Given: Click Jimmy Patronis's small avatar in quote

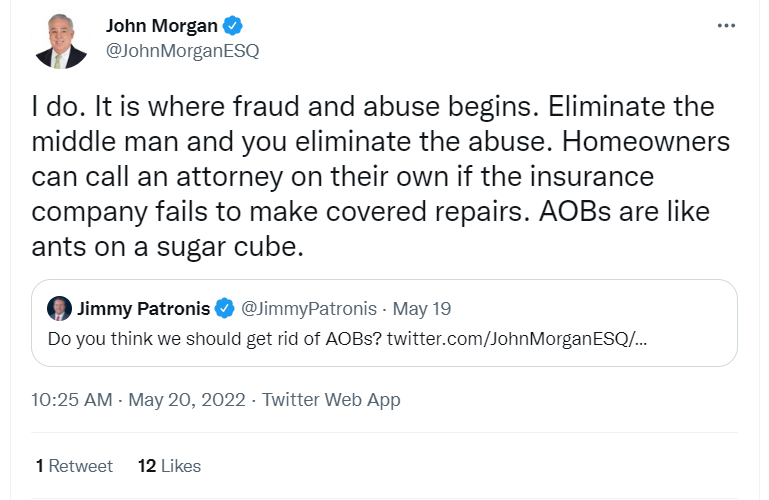Looking at the screenshot, I should pos(60,306).
